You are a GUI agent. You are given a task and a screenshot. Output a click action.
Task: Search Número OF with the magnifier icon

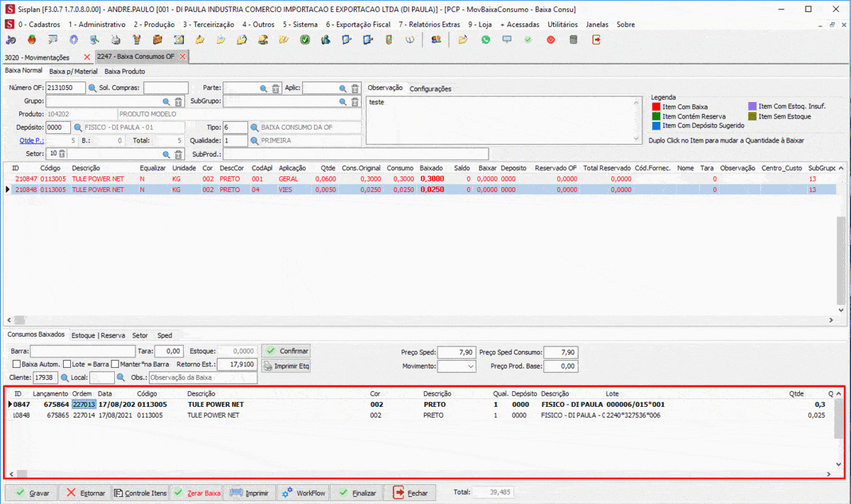(92, 89)
